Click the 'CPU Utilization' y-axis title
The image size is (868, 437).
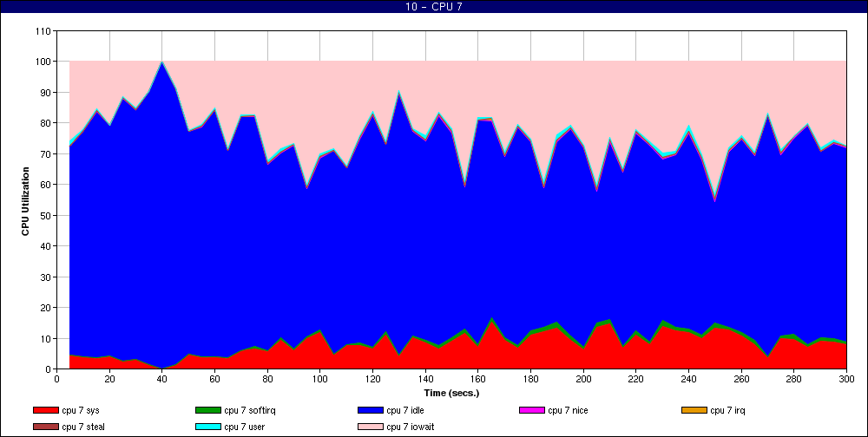(x=25, y=201)
